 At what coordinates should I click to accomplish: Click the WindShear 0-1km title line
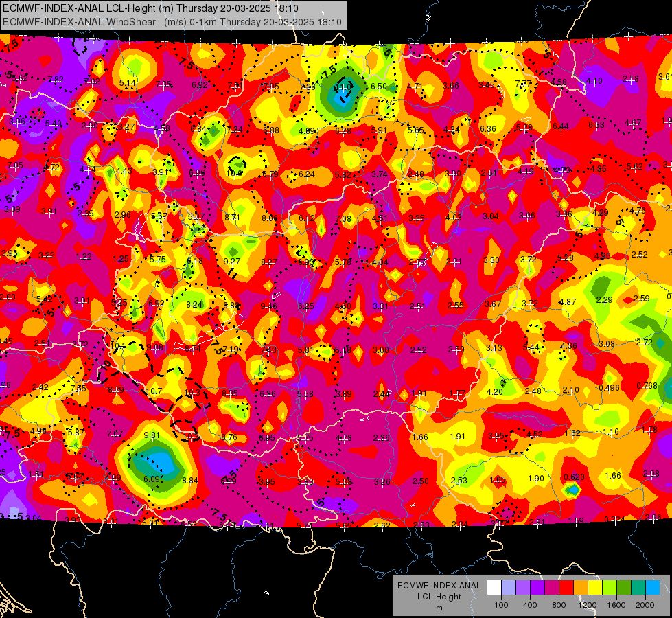coord(172,22)
